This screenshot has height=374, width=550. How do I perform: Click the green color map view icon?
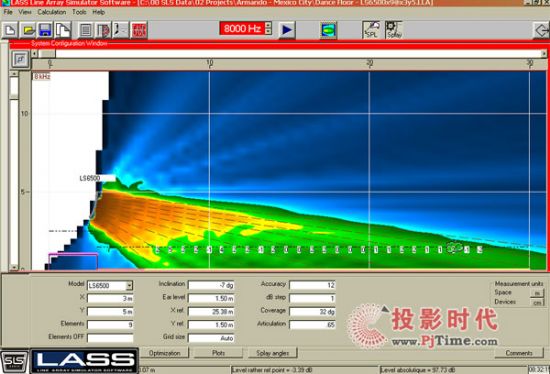coord(328,30)
